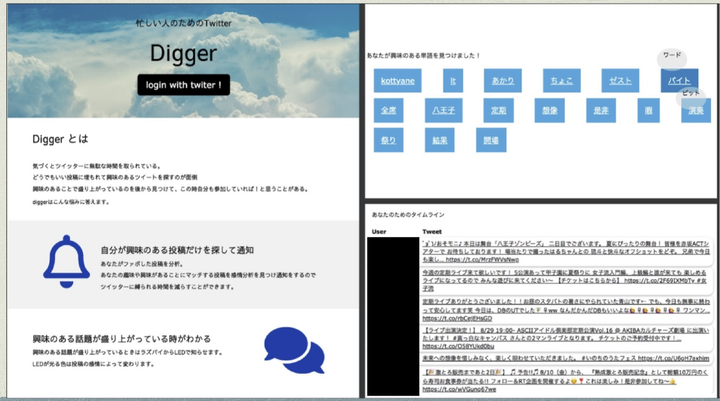The width and height of the screenshot is (720, 401).
Task: Choose the '演奏' word tag
Action: pos(696,110)
